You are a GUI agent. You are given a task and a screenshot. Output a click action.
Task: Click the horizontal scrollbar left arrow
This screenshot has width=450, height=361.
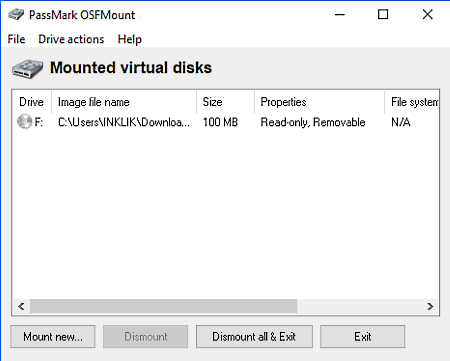point(21,306)
